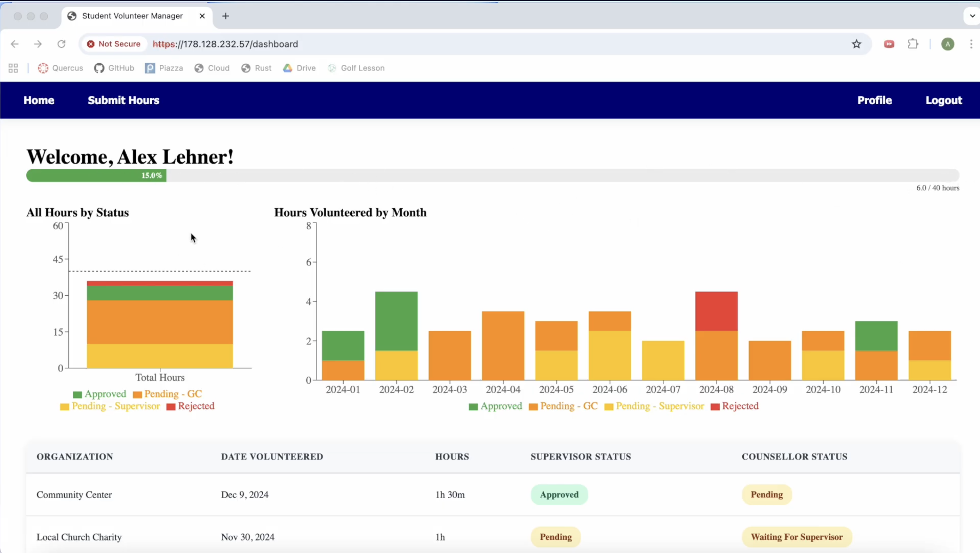Click the red media extension icon
This screenshot has height=553, width=980.
tap(889, 44)
